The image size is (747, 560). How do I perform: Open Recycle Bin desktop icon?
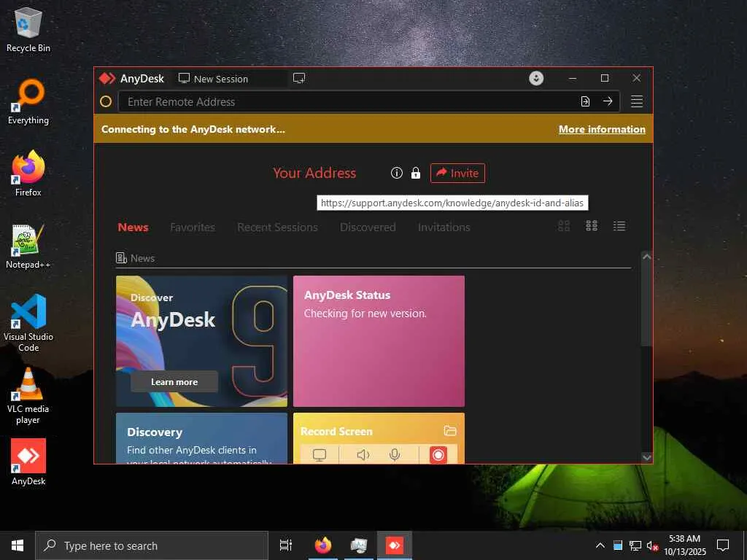coord(28,29)
